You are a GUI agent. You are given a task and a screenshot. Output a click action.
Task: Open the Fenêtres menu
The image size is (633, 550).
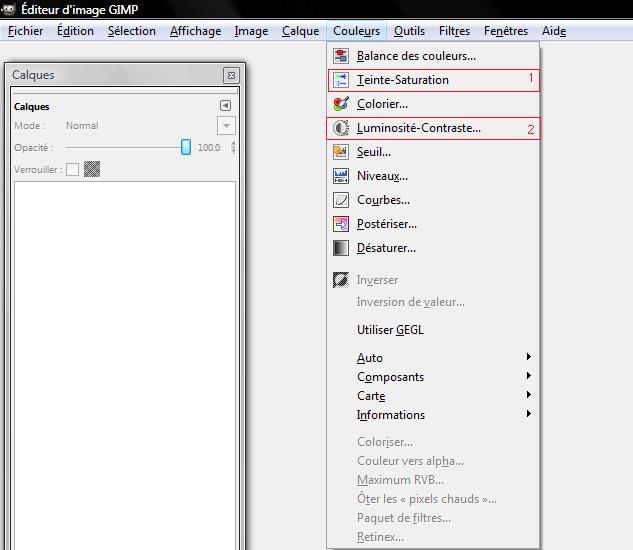(506, 31)
